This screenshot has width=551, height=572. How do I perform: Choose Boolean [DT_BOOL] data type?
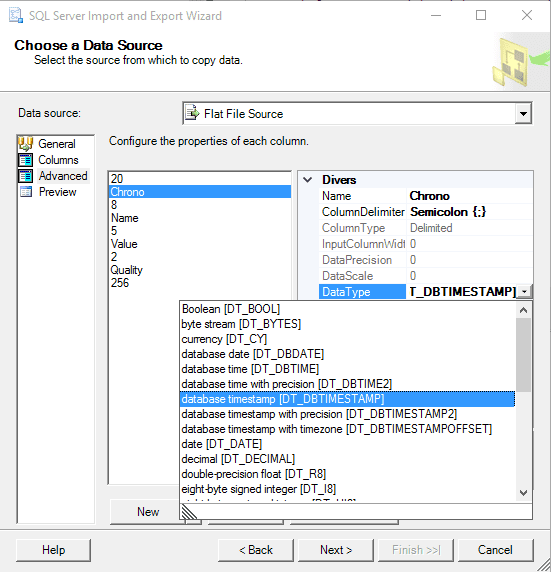(347, 309)
